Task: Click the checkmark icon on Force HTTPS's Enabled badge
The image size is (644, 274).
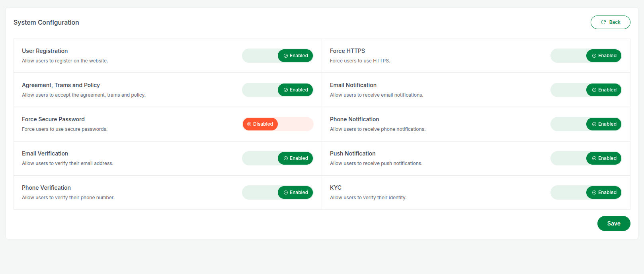Action: click(594, 56)
